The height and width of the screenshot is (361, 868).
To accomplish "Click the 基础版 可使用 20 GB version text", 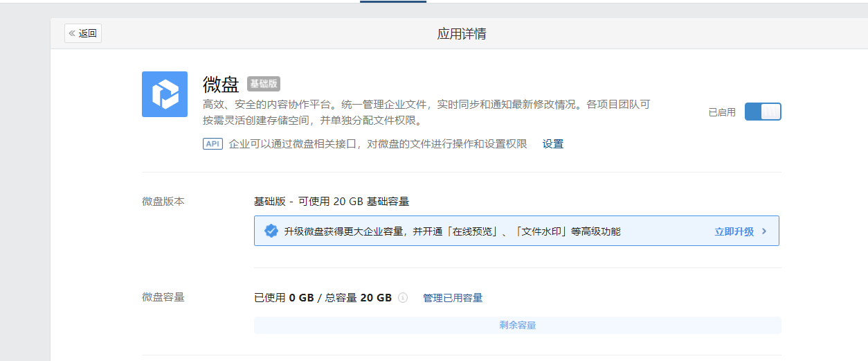I will (332, 202).
